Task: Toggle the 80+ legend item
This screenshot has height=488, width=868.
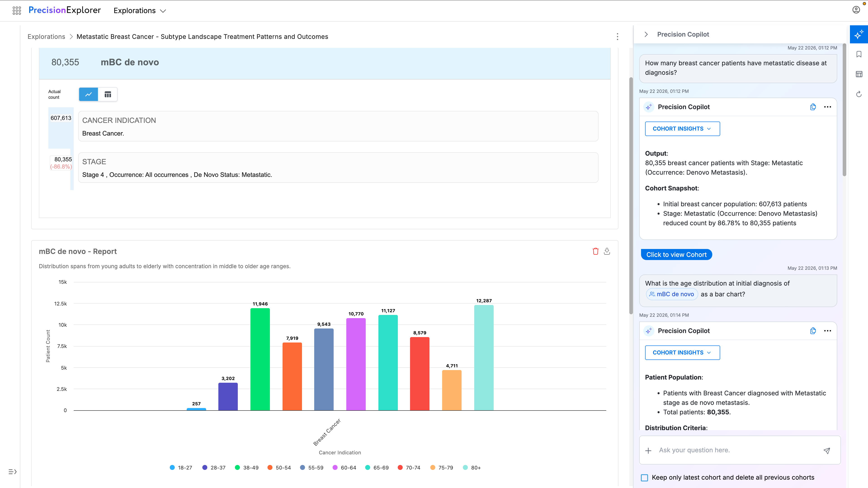Action: click(x=472, y=468)
